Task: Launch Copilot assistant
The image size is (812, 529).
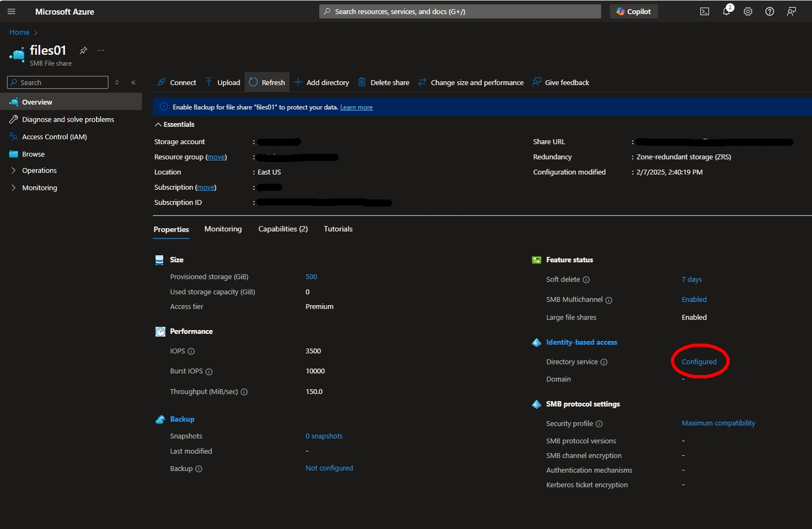Action: (634, 11)
